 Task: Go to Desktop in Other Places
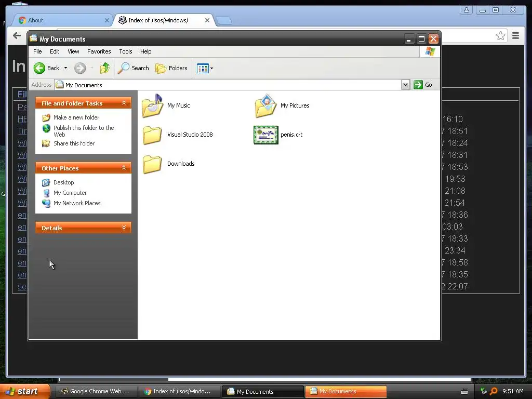(64, 182)
